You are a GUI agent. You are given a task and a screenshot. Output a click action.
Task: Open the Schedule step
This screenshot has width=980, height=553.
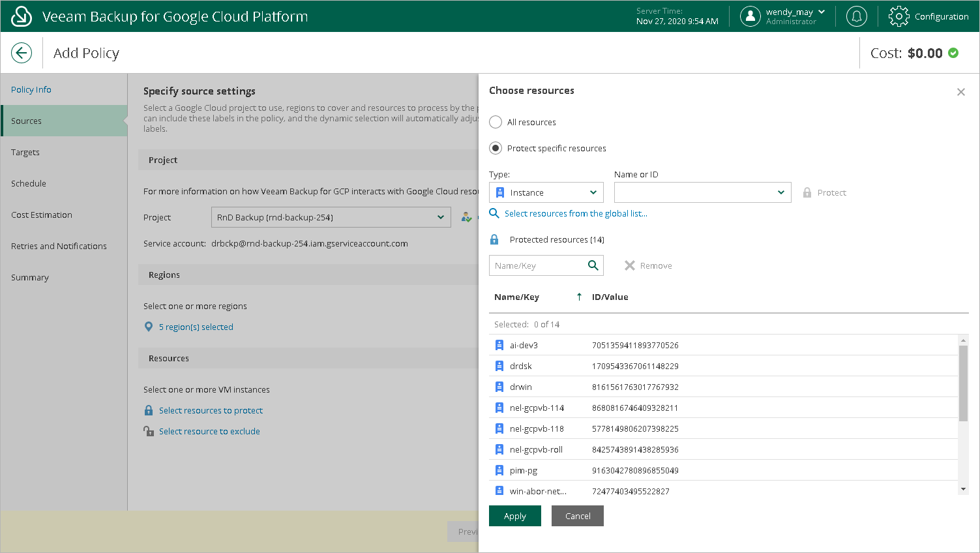(64, 183)
